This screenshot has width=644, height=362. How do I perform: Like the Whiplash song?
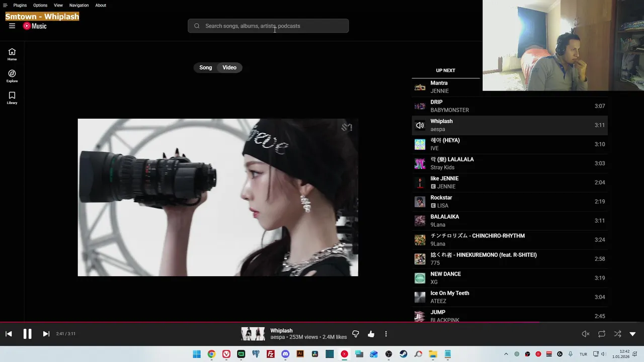tap(371, 334)
